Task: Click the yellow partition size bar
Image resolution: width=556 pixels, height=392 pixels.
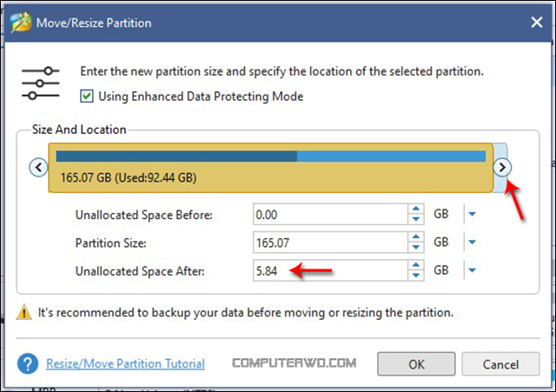Action: click(x=270, y=168)
